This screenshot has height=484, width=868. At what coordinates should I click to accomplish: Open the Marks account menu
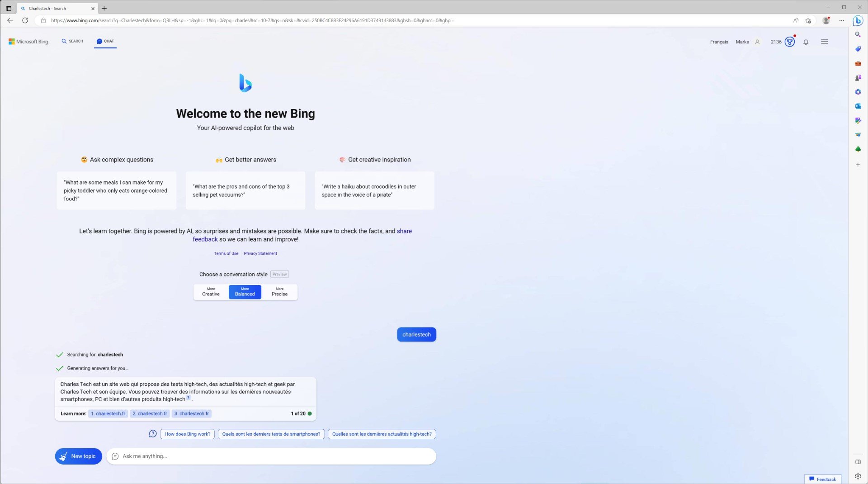click(747, 42)
